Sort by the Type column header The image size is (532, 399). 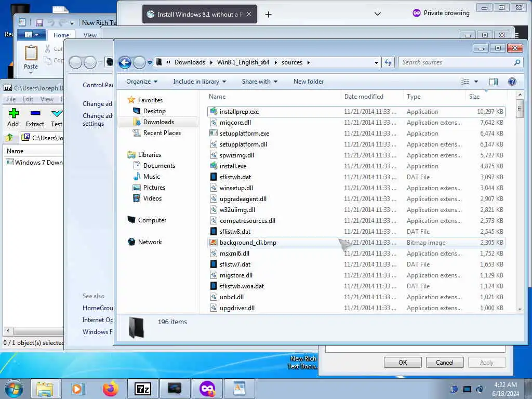(x=414, y=97)
